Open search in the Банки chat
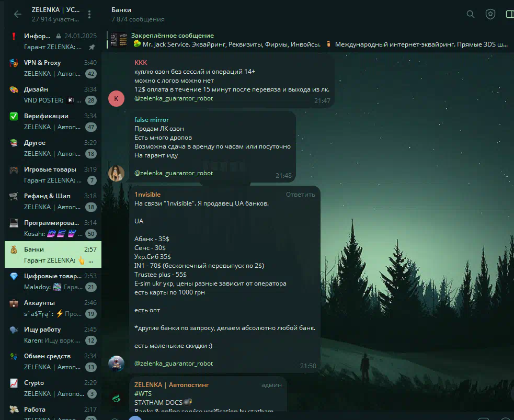 (x=471, y=14)
